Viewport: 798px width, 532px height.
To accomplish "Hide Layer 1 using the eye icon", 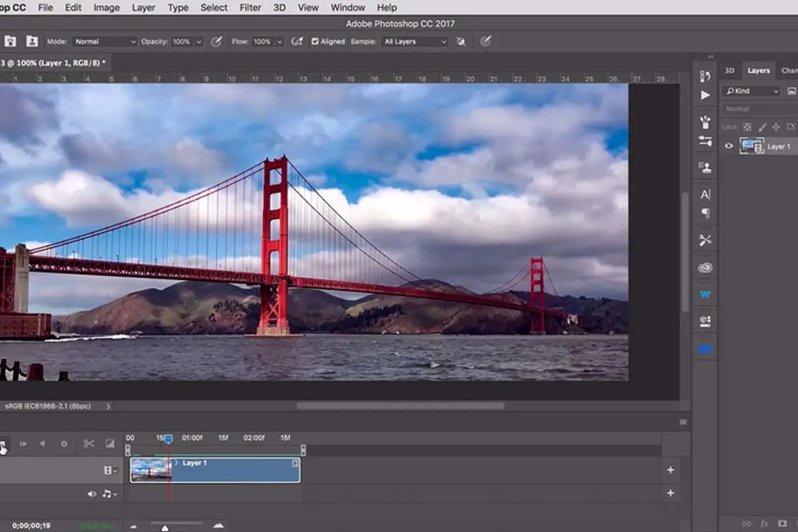I will (x=729, y=146).
